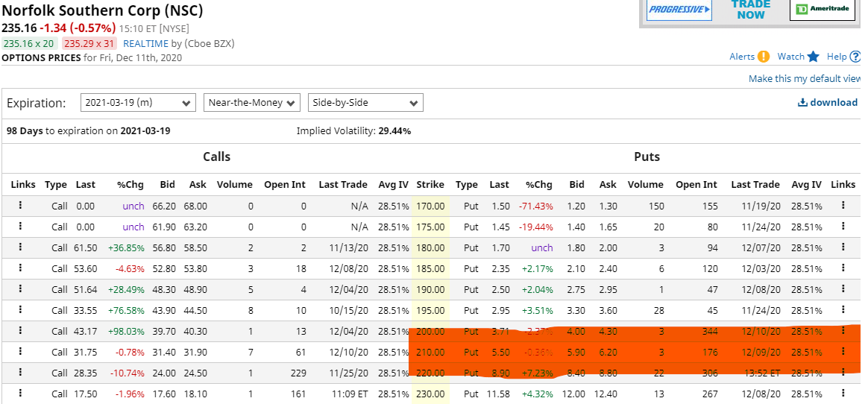This screenshot has height=404, width=868.
Task: Sort calls by Open Int column header
Action: tap(285, 185)
